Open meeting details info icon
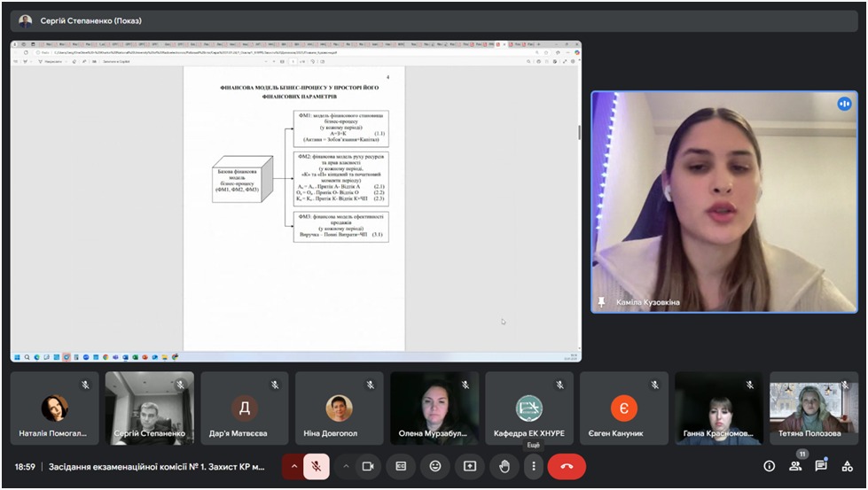The image size is (868, 490). (x=770, y=466)
